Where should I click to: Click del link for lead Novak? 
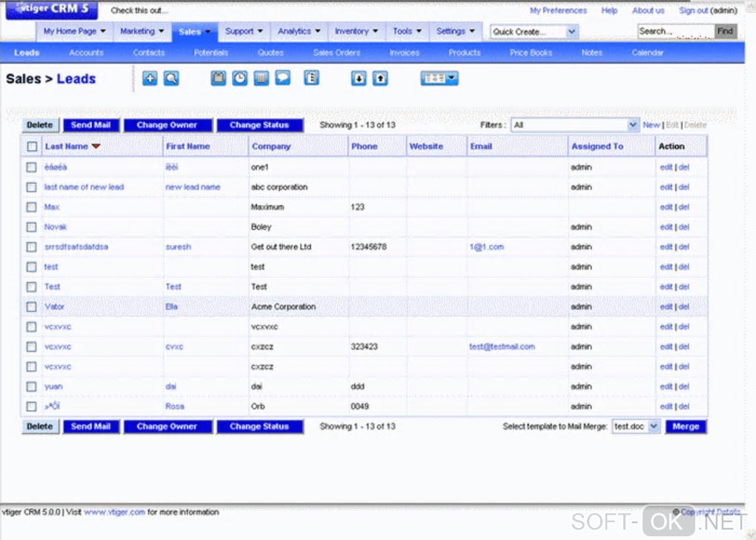coord(684,227)
